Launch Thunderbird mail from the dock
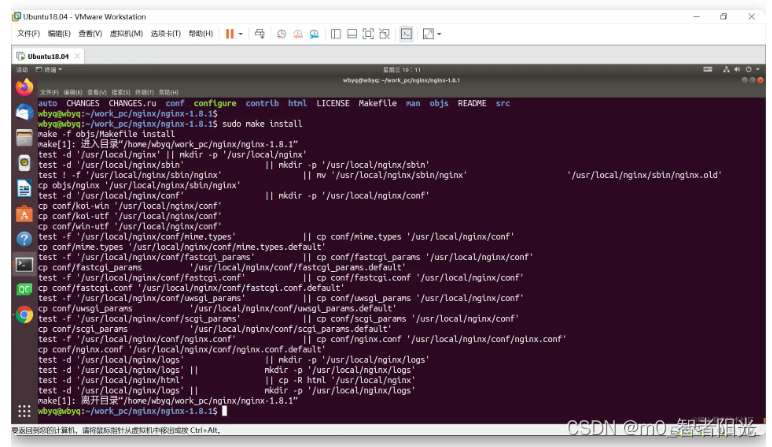The height and width of the screenshot is (447, 772). click(24, 113)
